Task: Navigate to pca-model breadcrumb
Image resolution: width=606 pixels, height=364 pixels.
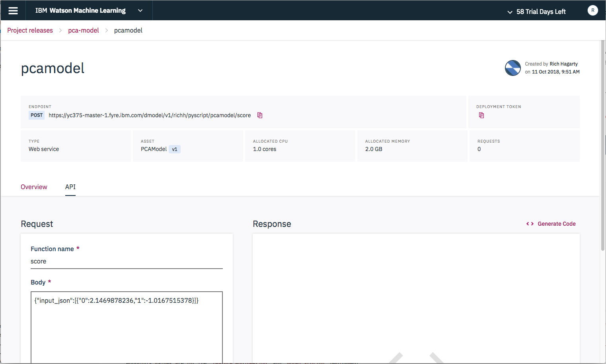Action: click(84, 30)
